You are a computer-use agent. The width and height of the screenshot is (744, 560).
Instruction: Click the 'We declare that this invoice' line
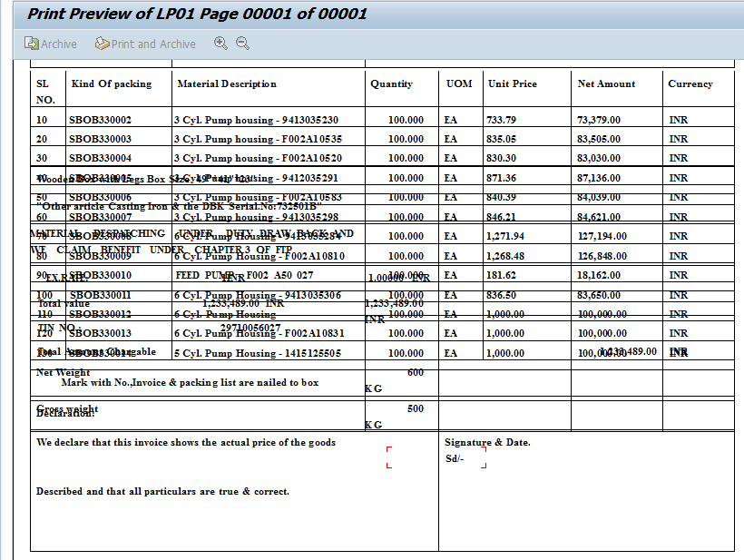pyautogui.click(x=186, y=442)
